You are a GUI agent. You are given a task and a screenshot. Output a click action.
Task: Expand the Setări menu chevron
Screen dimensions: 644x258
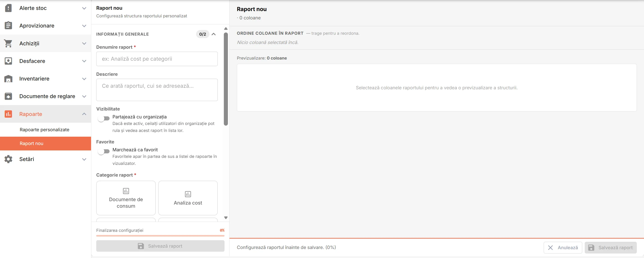click(x=84, y=159)
